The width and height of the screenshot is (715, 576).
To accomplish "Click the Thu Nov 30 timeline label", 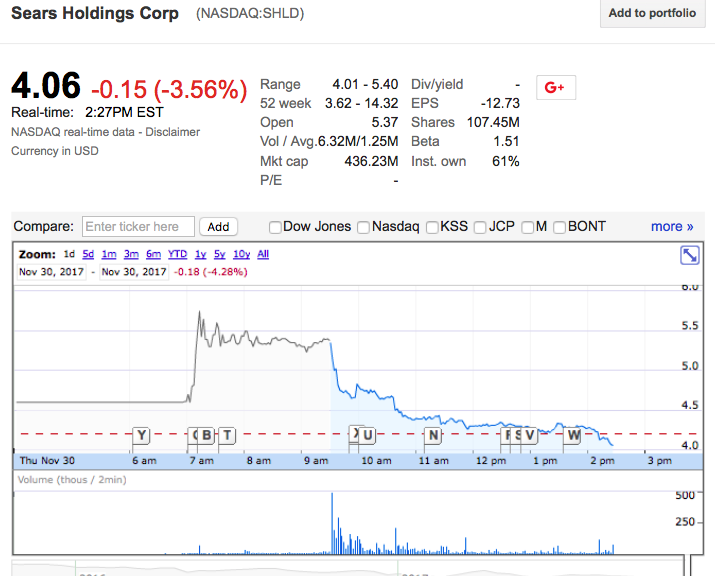I will pyautogui.click(x=47, y=461).
